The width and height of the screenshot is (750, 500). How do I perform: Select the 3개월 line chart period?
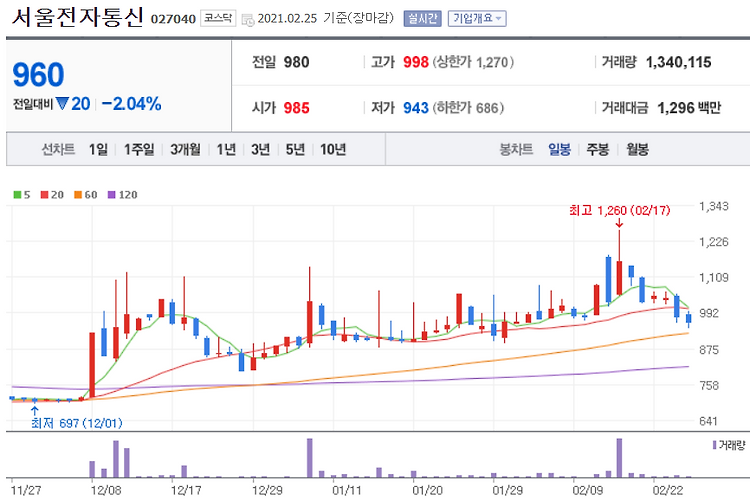pos(186,150)
